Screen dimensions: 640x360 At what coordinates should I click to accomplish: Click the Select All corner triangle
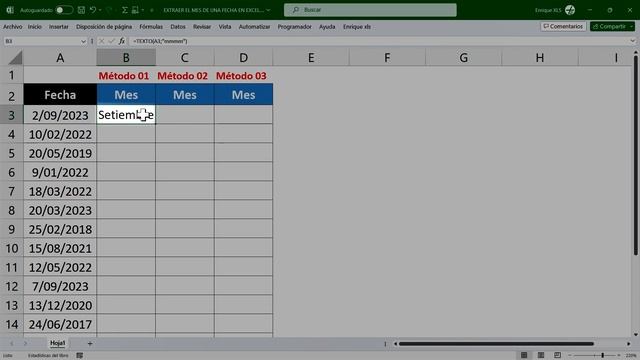(15, 58)
